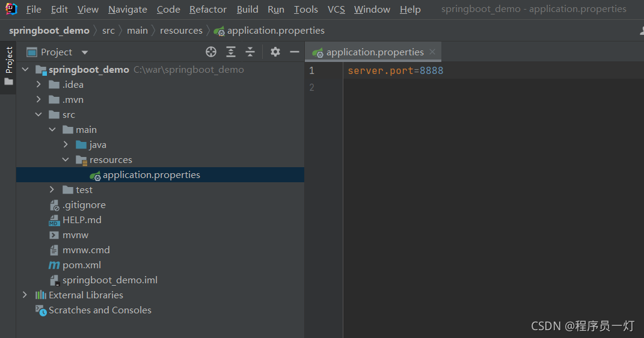Click the Expand All toolbar icon
The width and height of the screenshot is (644, 338).
(x=231, y=52)
